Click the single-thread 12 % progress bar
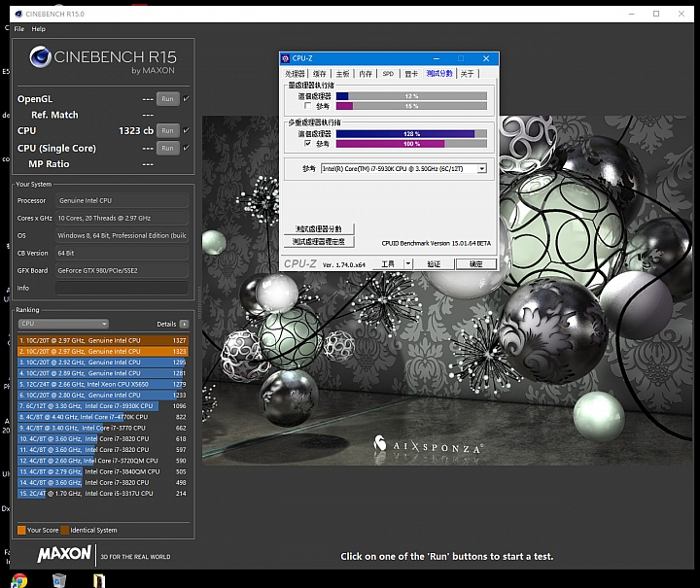 (411, 96)
